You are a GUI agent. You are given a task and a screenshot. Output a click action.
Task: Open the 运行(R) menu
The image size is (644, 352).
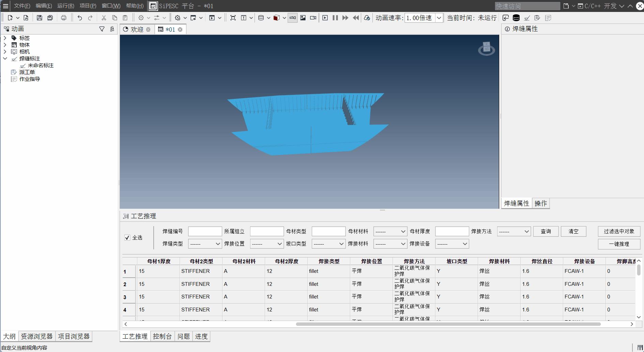[x=65, y=6]
